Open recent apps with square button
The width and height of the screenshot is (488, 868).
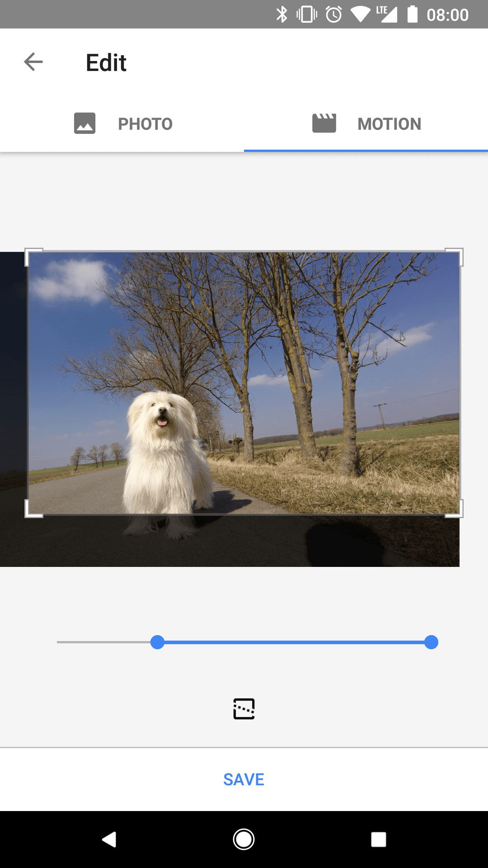coord(378,840)
